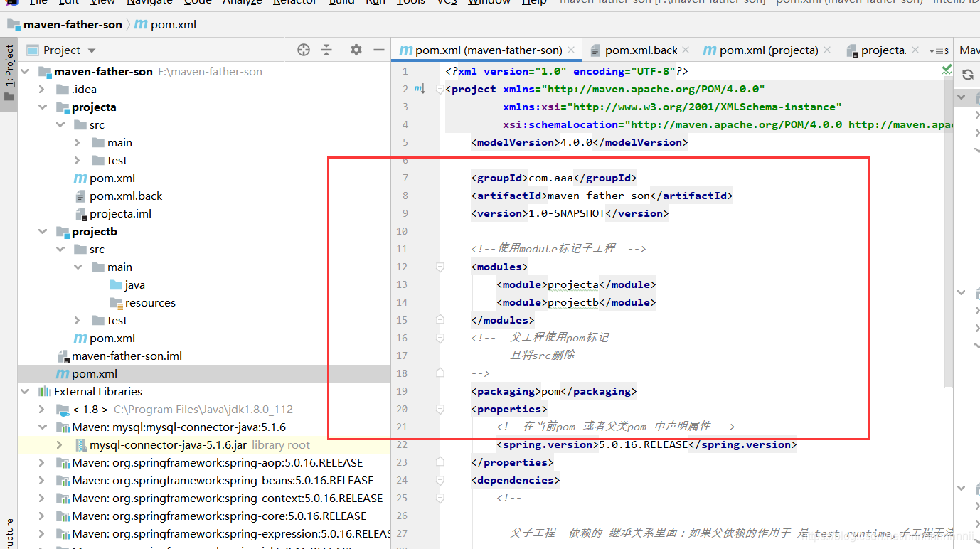This screenshot has width=980, height=549.
Task: Click the green inspection checkmark indicator
Action: coord(947,70)
